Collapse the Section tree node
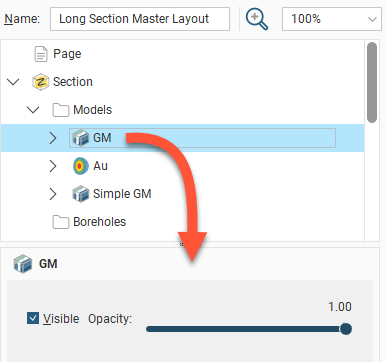385x362 pixels. coord(13,82)
